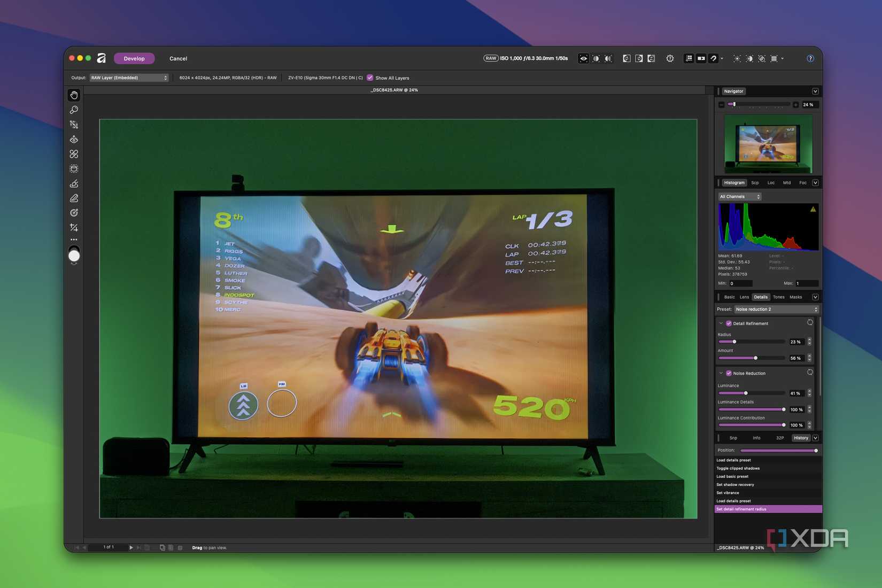
Task: Open the toolbar overflow dropdown arrow
Action: tap(783, 58)
